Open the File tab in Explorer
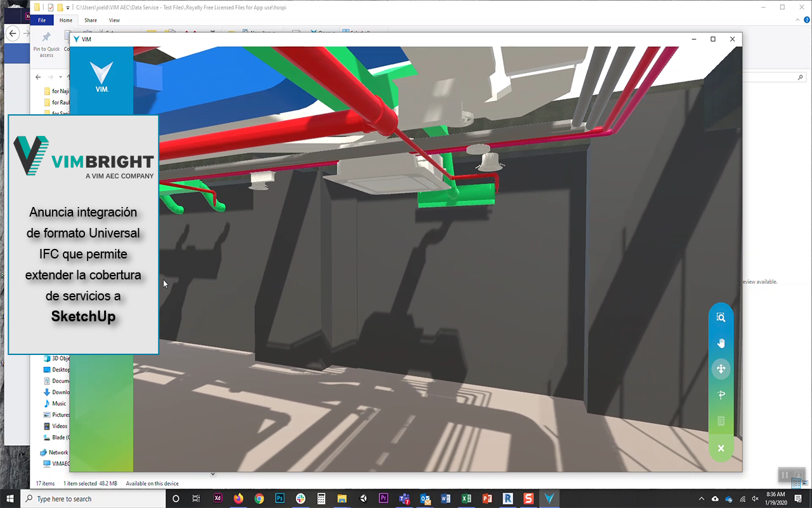Viewport: 812px width, 508px height. (x=42, y=20)
